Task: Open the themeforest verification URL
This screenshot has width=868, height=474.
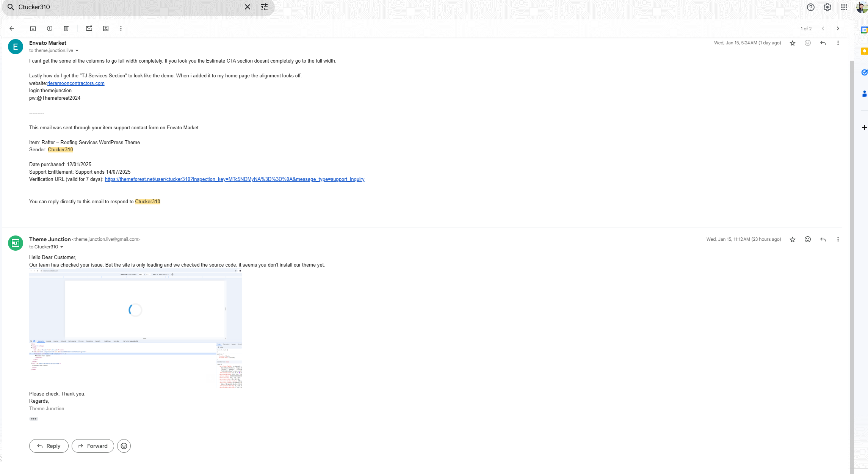Action: (x=235, y=179)
